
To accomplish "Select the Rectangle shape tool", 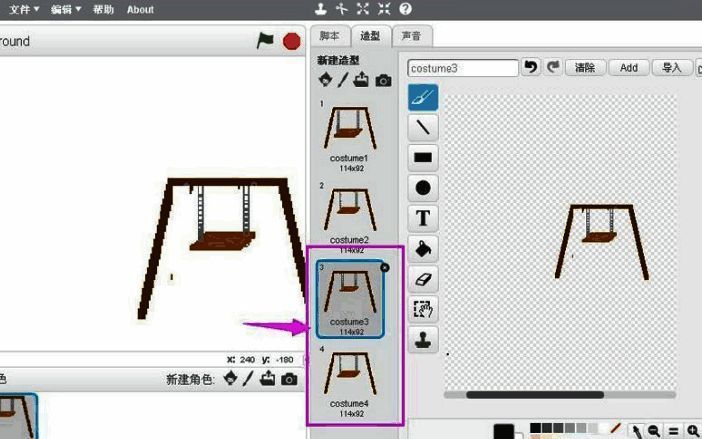I will pyautogui.click(x=423, y=157).
